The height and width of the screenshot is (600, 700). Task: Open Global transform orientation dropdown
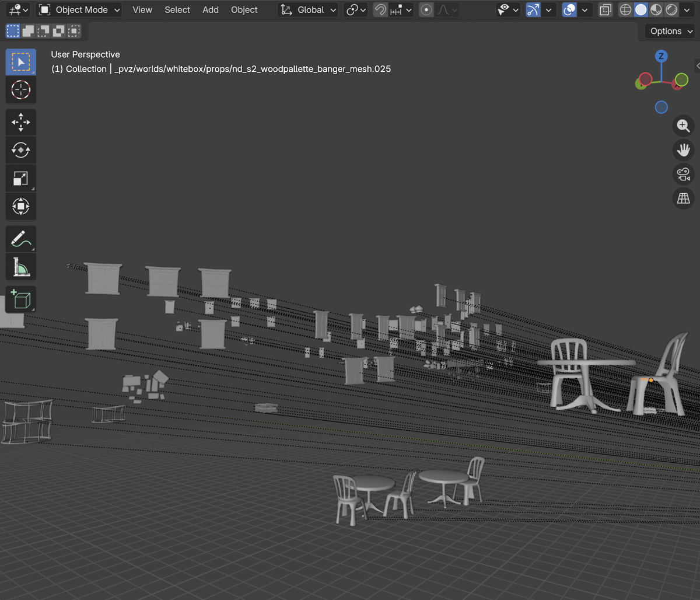click(x=309, y=10)
